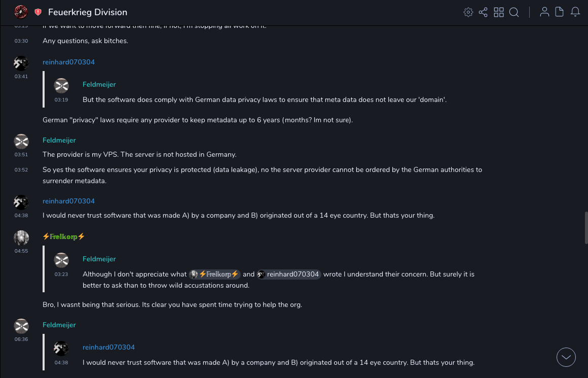The height and width of the screenshot is (378, 588).
Task: Jump to latest with the down-chevron button
Action: (566, 357)
